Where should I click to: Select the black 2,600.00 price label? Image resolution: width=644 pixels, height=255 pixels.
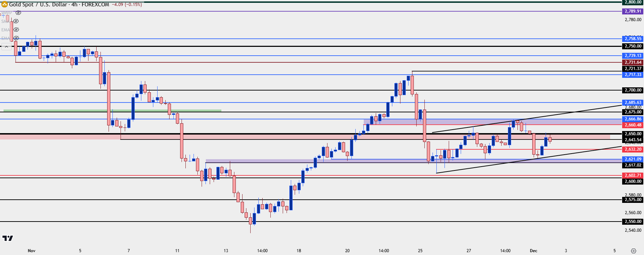pos(633,181)
